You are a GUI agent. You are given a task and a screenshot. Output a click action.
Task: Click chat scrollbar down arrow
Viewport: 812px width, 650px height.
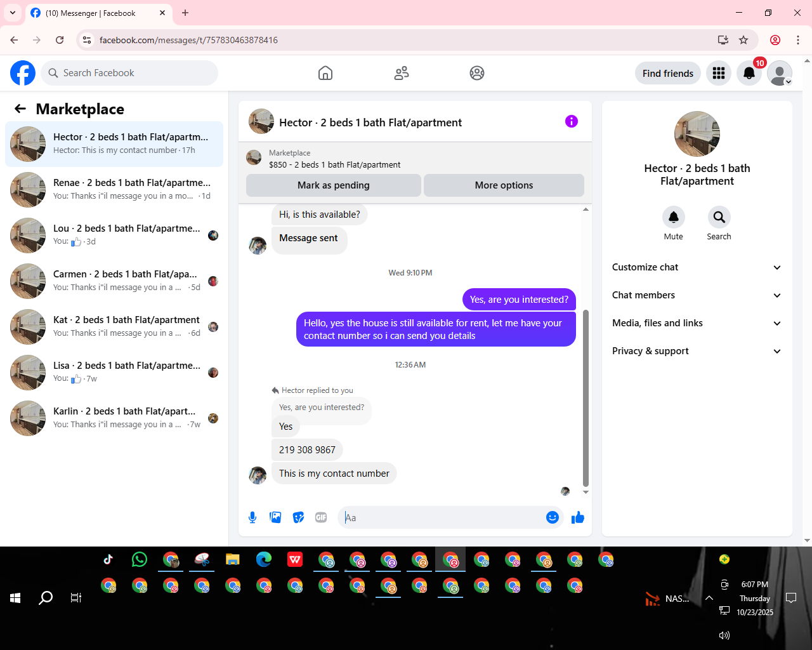(586, 492)
